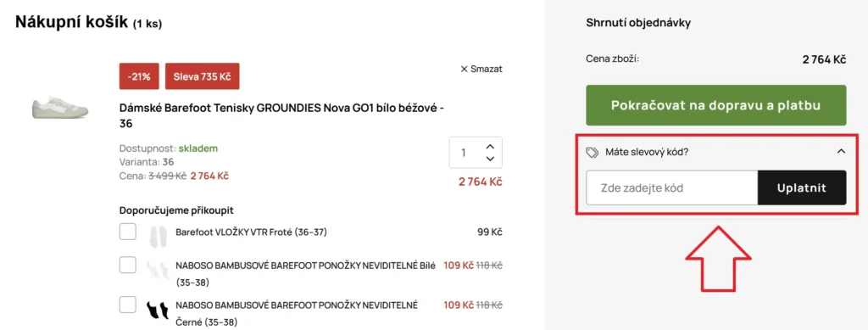This screenshot has width=868, height=330.
Task: Click the black bamboo socks image
Action: [x=157, y=310]
